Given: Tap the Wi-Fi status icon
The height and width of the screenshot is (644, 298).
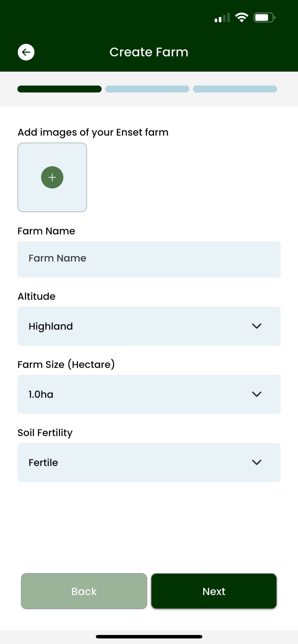Looking at the screenshot, I should pyautogui.click(x=241, y=18).
